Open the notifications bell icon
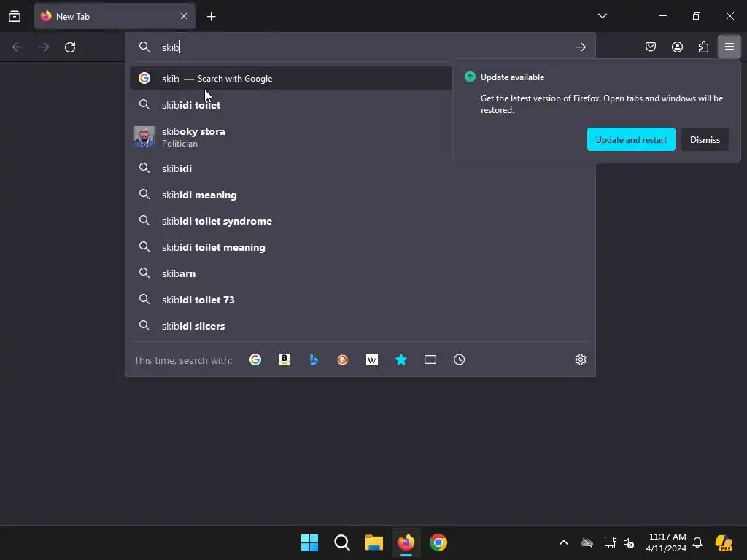This screenshot has height=560, width=747. pyautogui.click(x=697, y=542)
